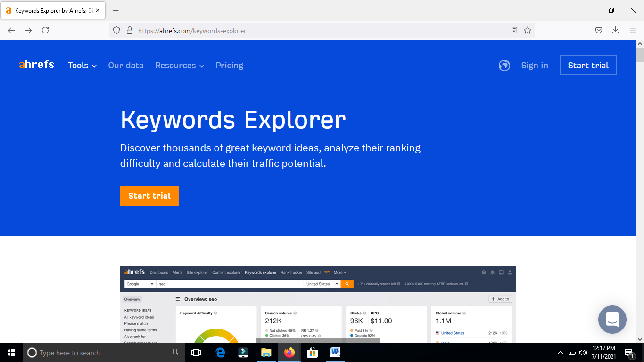Click the orange Start trial button

click(149, 196)
